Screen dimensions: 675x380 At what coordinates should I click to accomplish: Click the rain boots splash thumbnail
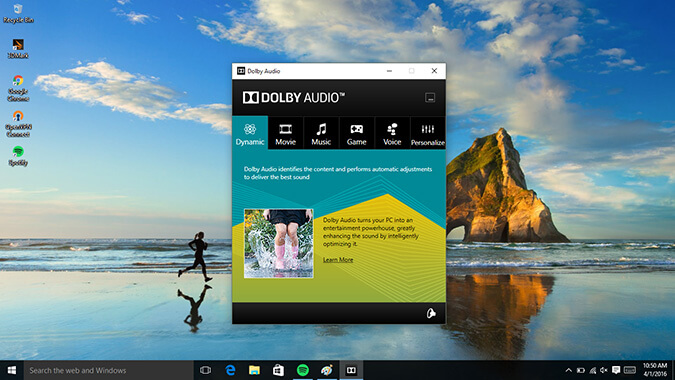pos(279,243)
